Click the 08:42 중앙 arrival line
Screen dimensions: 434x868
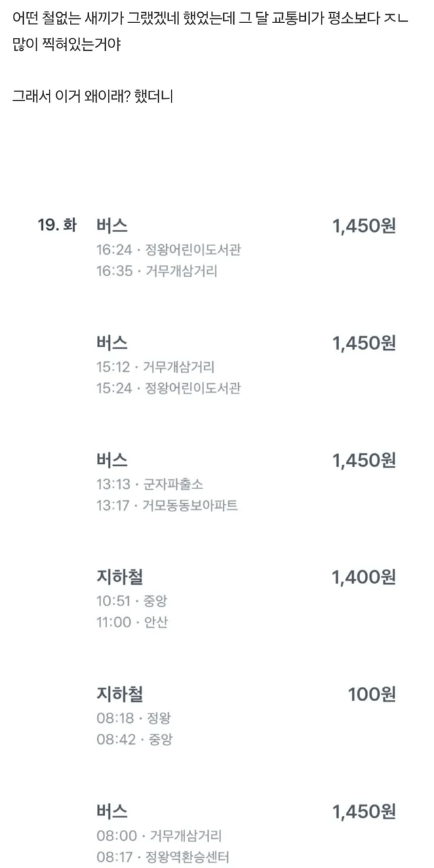point(134,739)
